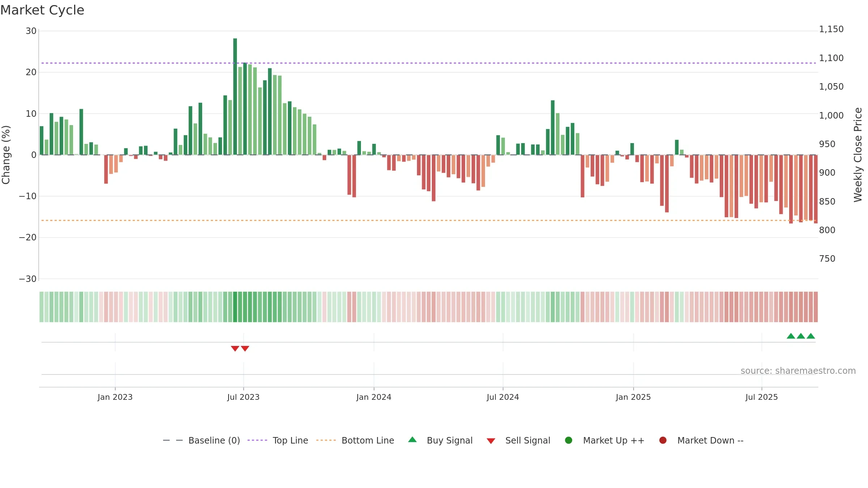This screenshot has height=488, width=868.
Task: Click the −20 percent axis label
Action: (x=28, y=237)
